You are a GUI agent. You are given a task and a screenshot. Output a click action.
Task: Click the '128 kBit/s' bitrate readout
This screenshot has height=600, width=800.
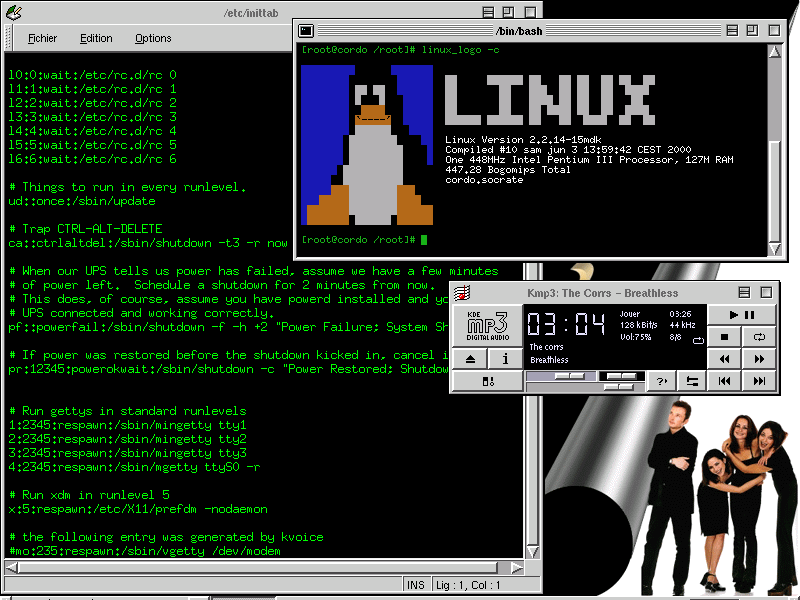[x=638, y=325]
